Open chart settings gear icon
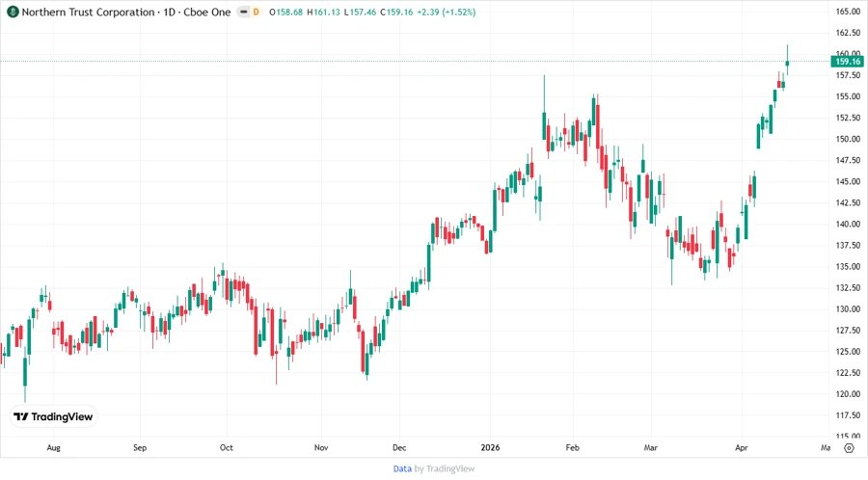This screenshot has width=868, height=480. tap(849, 448)
